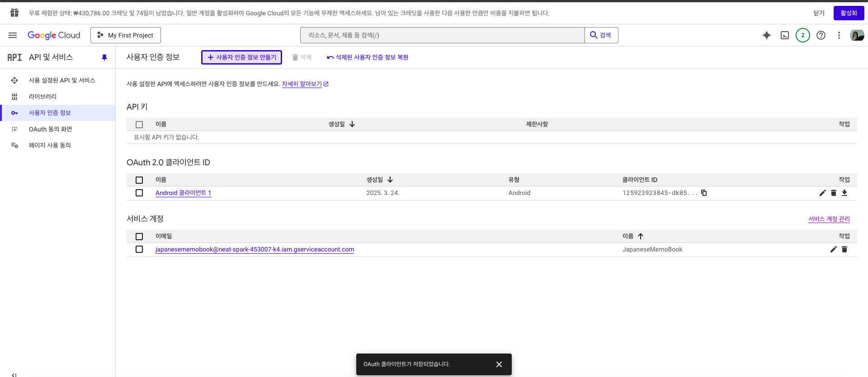Toggle 서비스 계정 table header checkbox
The height and width of the screenshot is (377, 868).
pos(139,237)
